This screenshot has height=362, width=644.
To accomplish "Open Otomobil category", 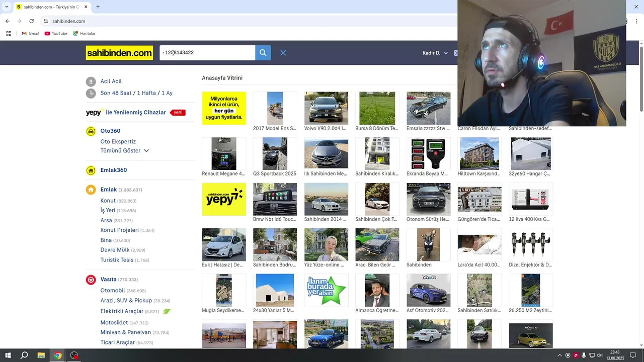I will click(x=112, y=291).
